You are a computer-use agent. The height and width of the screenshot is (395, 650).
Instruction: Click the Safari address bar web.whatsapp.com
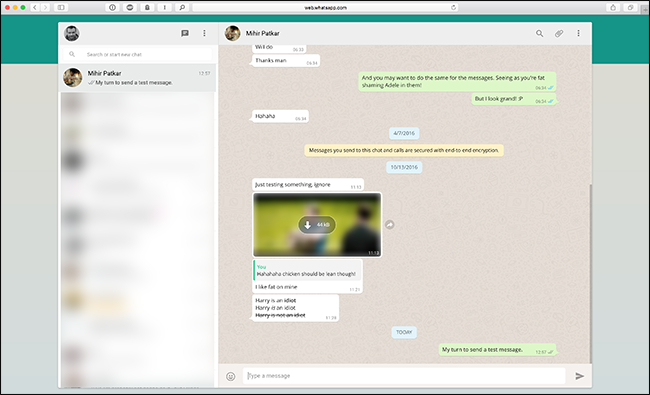coord(325,7)
